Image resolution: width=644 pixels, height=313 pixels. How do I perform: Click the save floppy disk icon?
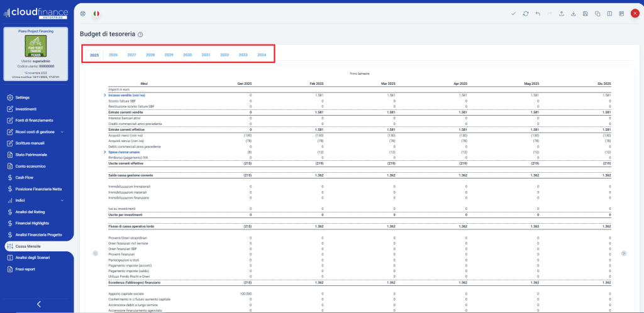point(586,13)
